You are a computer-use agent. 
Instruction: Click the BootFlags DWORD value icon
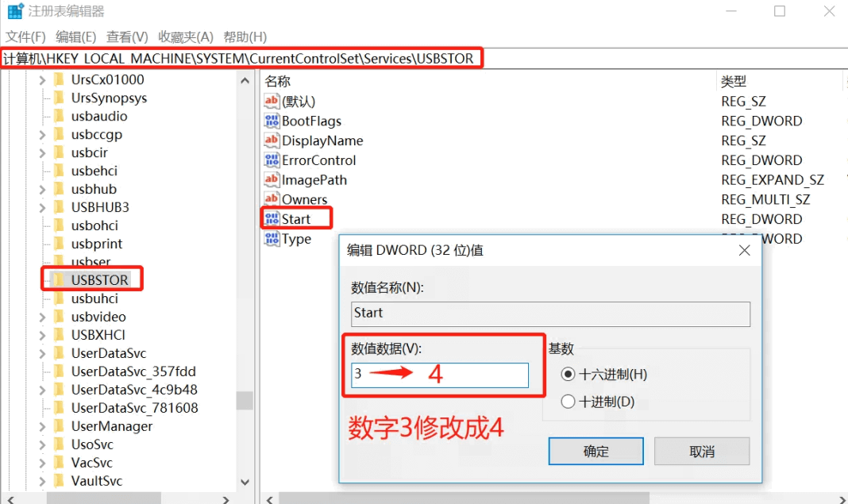[x=272, y=121]
